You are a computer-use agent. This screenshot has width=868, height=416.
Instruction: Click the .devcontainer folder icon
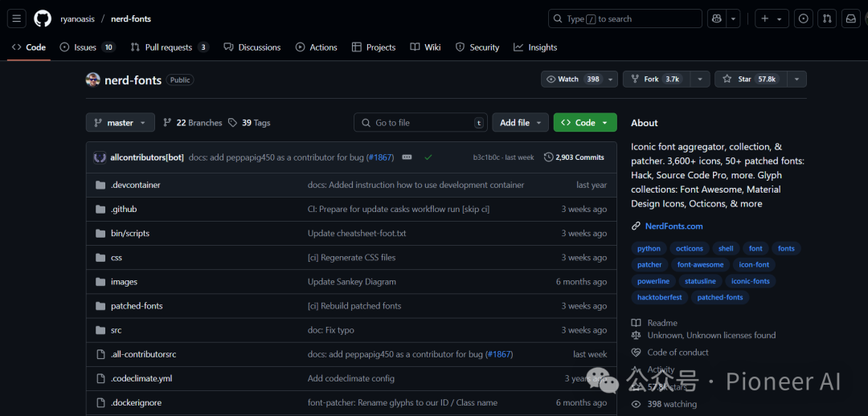[x=100, y=185]
